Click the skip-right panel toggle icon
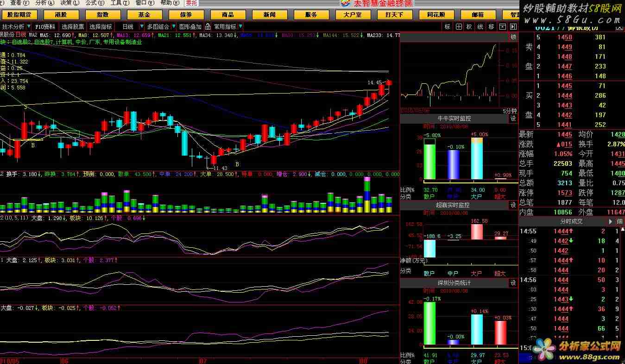This screenshot has height=364, width=625. click(x=513, y=27)
